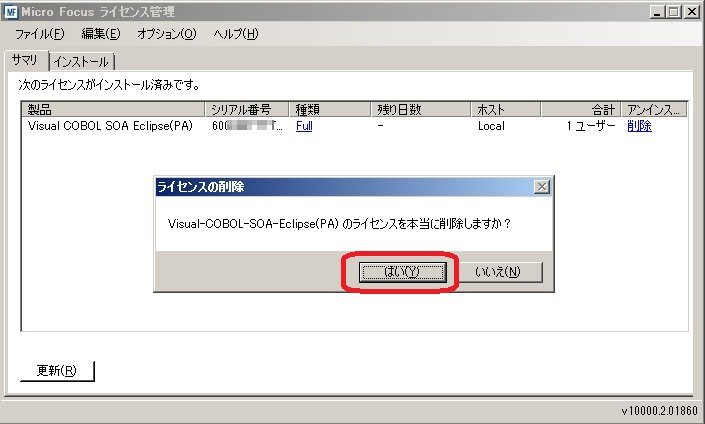
Task: Click the 更新(R) refresh button
Action: click(x=57, y=370)
